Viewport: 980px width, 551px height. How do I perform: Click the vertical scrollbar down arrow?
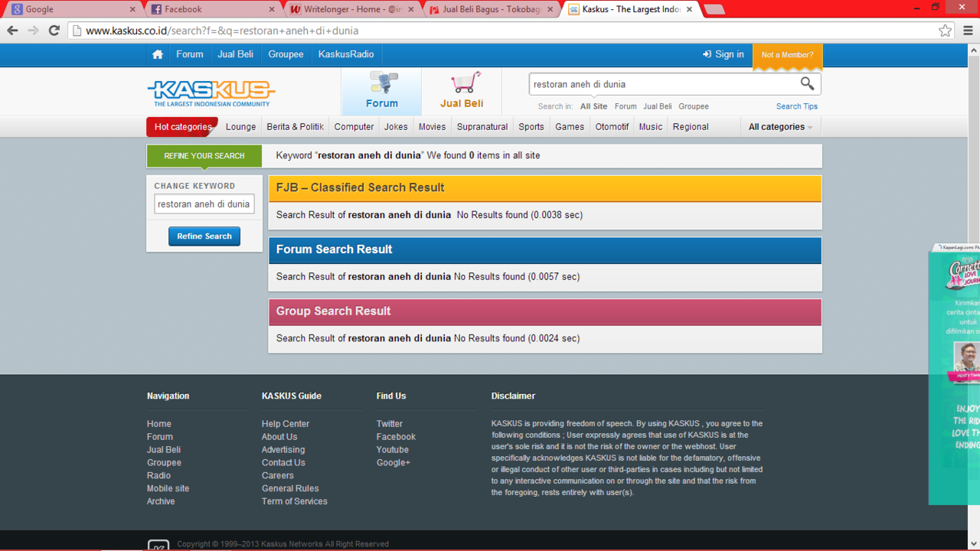(974, 544)
